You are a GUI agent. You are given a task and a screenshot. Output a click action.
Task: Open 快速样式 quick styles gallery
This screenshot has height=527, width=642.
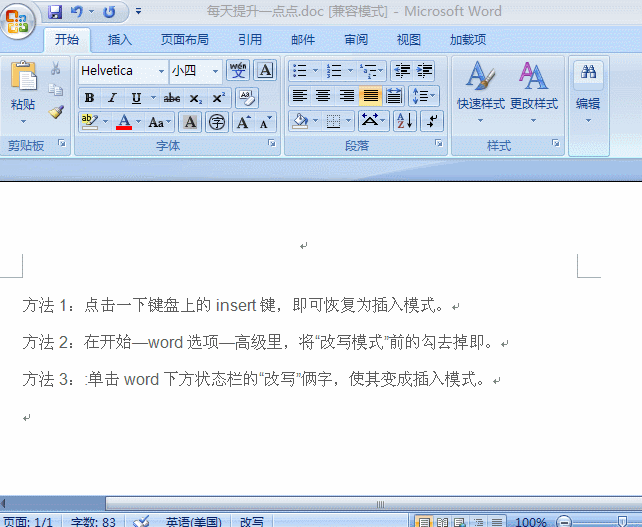(x=481, y=92)
